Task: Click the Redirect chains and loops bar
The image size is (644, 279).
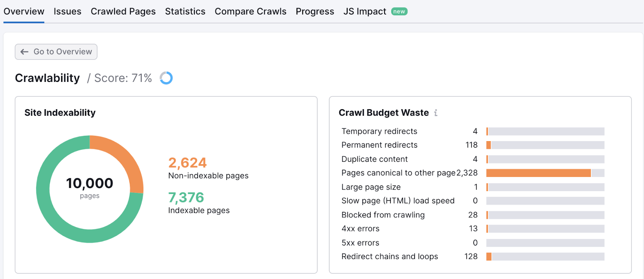Action: coord(545,257)
